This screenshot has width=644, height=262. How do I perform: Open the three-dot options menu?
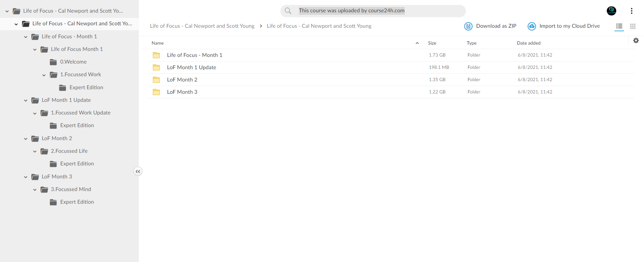pyautogui.click(x=631, y=11)
